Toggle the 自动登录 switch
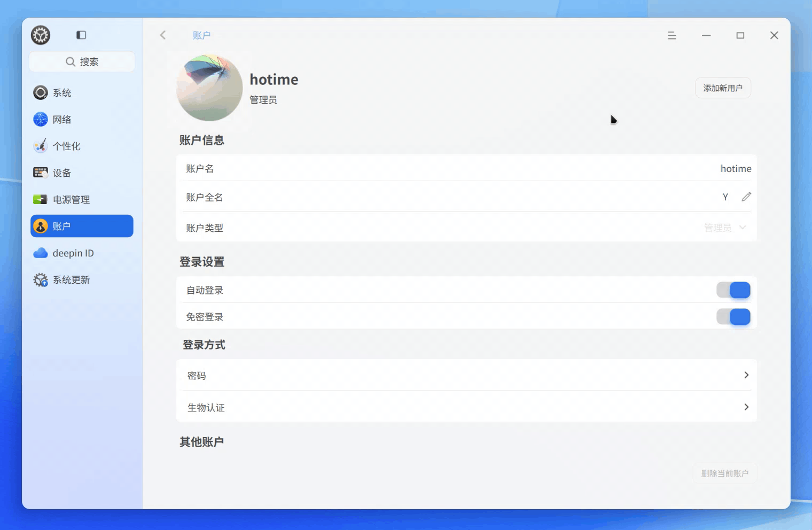This screenshot has height=530, width=812. tap(733, 290)
